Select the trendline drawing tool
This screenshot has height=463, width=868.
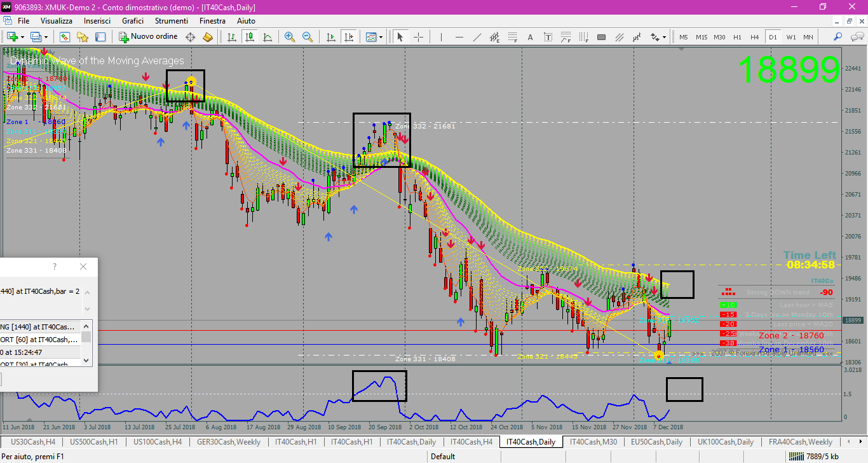[x=477, y=37]
